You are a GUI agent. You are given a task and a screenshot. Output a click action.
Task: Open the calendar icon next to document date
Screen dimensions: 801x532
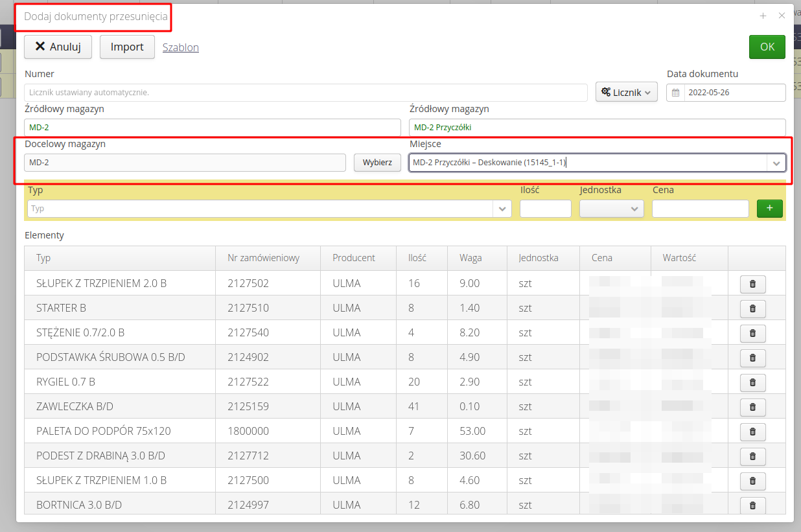click(x=675, y=93)
